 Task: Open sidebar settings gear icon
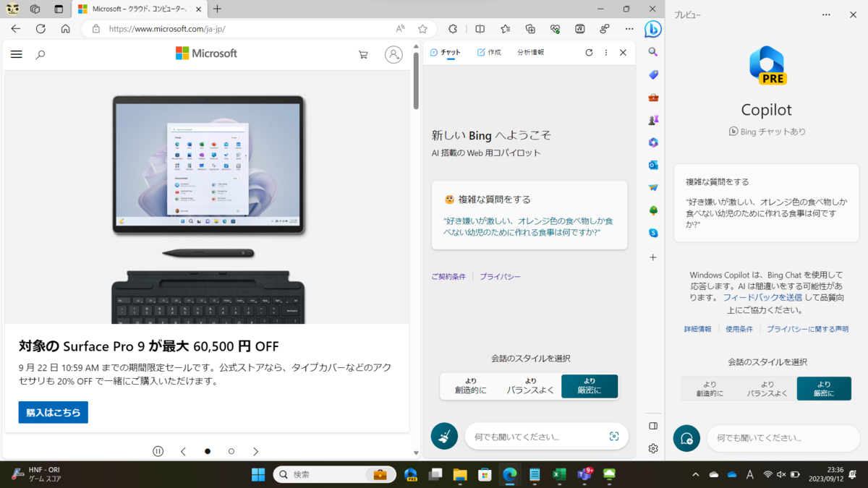tap(653, 448)
